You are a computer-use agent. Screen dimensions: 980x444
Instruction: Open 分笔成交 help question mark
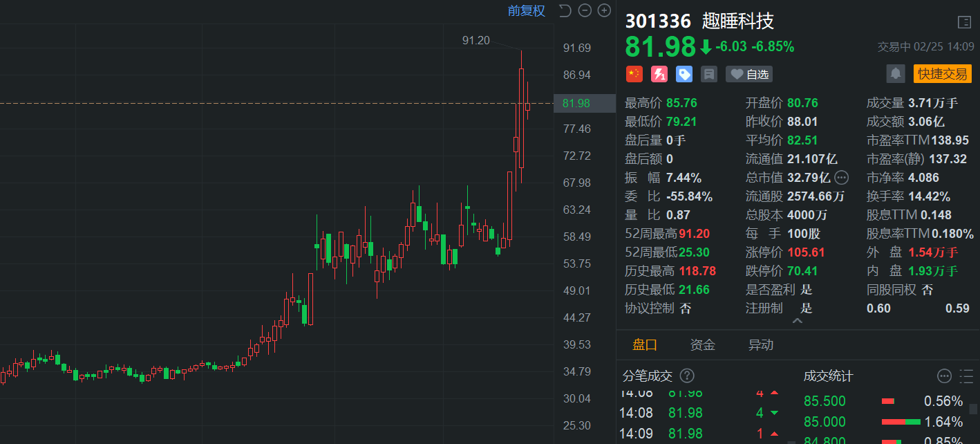(x=687, y=376)
